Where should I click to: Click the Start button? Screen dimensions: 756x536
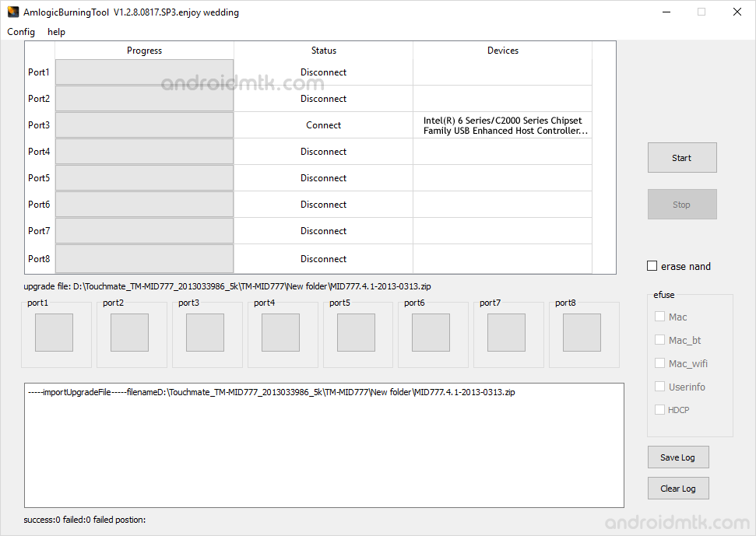click(682, 157)
